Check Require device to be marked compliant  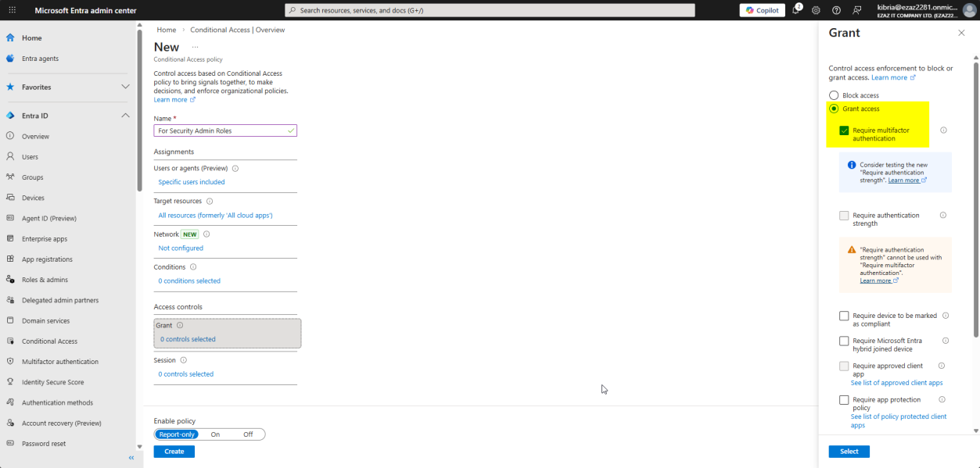[x=844, y=316]
